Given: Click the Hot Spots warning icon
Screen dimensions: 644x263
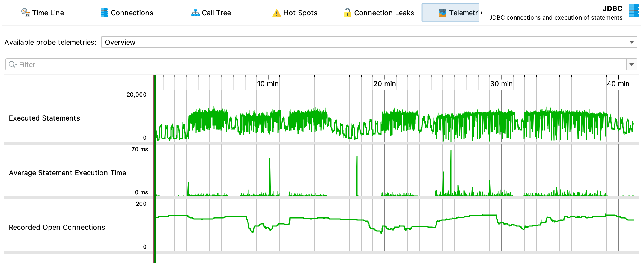Looking at the screenshot, I should click(x=276, y=13).
